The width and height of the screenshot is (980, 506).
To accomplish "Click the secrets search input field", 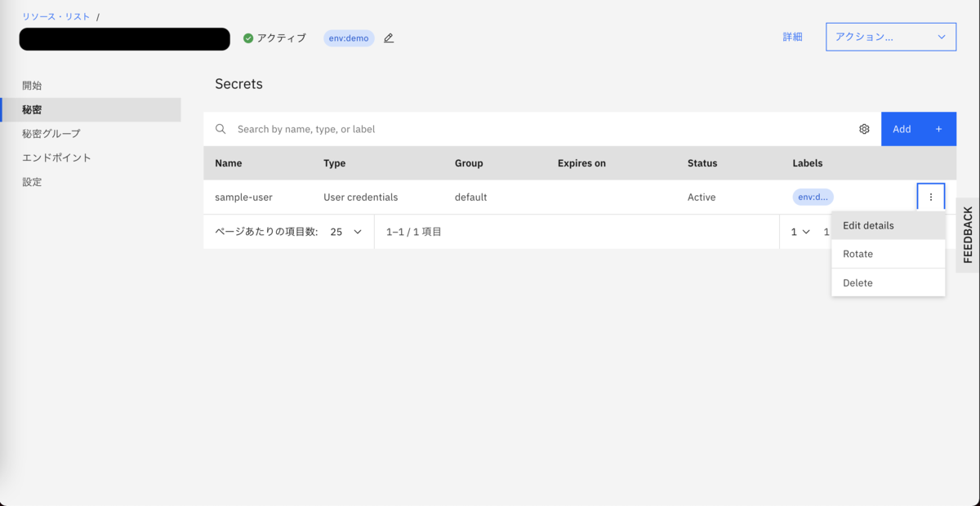I will coord(408,128).
